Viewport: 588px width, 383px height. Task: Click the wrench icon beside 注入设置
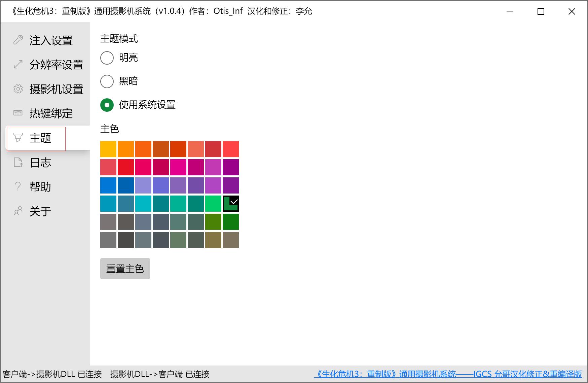pyautogui.click(x=18, y=40)
